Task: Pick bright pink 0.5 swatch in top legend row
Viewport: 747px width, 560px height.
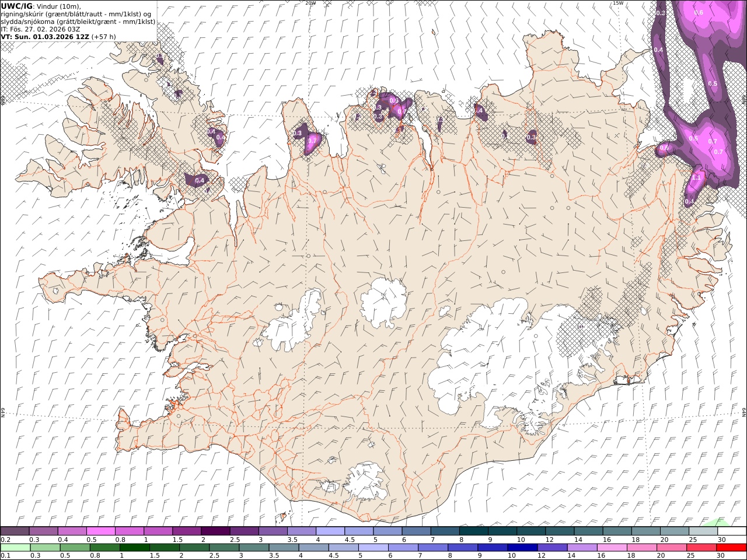Action: [101, 531]
